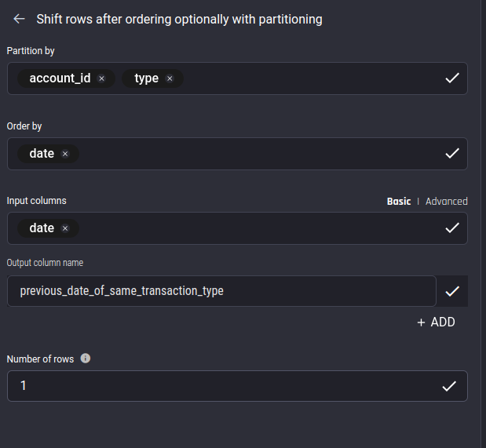
Task: Open the Order by column selector
Action: pyautogui.click(x=237, y=154)
